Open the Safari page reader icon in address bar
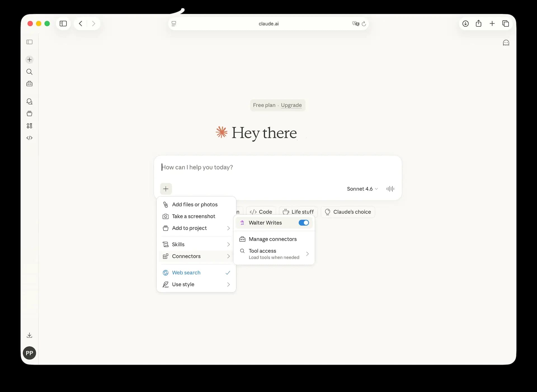537x392 pixels. 174,24
